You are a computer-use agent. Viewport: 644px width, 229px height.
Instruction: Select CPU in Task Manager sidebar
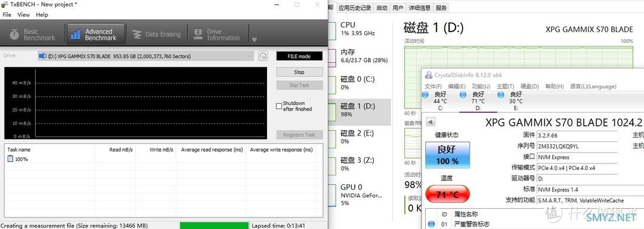360,29
